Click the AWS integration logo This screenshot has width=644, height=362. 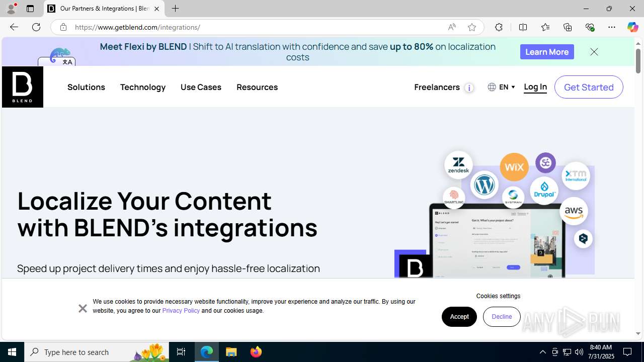pos(573,210)
